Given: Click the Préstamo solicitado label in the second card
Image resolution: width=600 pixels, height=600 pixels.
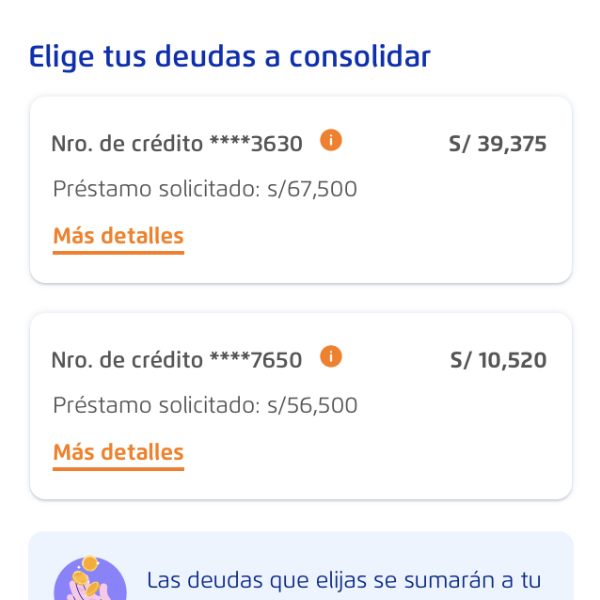Looking at the screenshot, I should click(156, 405).
